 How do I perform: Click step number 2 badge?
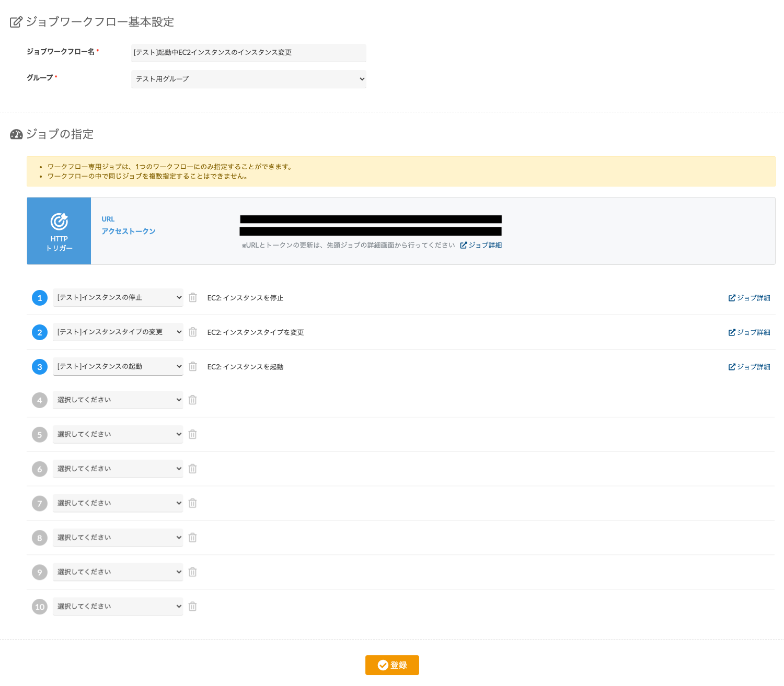40,332
